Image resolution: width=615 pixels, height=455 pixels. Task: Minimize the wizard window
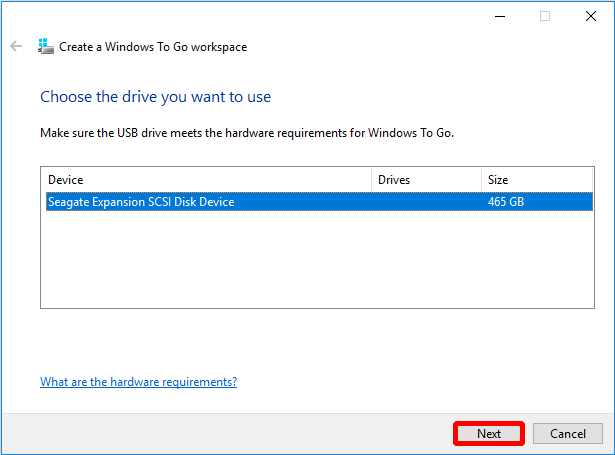click(x=499, y=16)
